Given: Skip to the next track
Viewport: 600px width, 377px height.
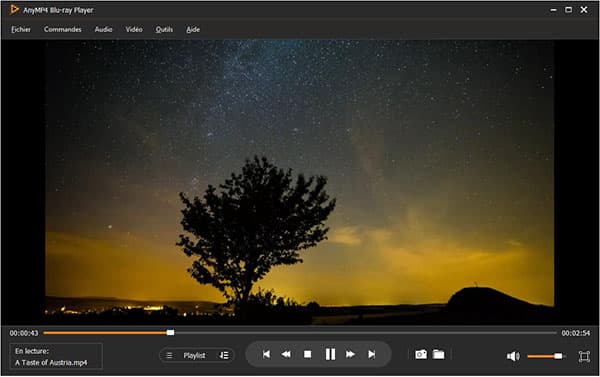Looking at the screenshot, I should tap(371, 354).
